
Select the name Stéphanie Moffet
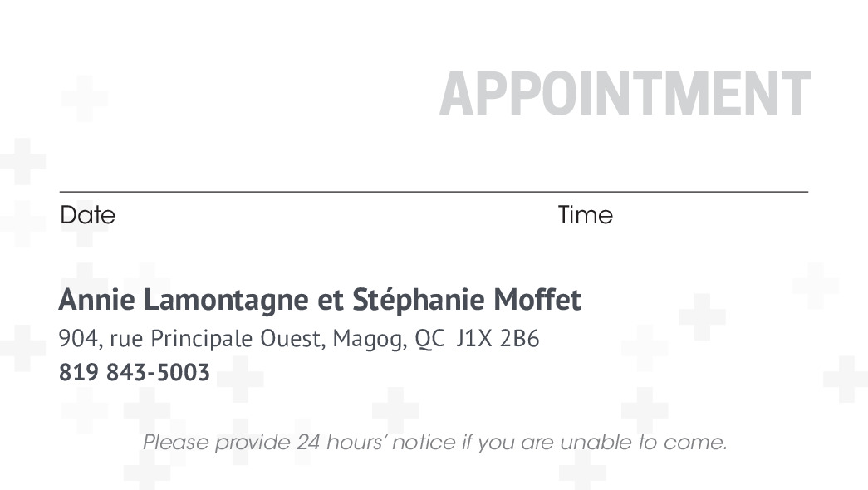[x=467, y=299]
